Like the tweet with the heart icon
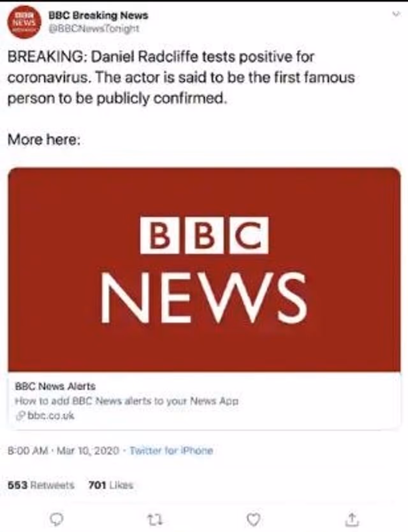The height and width of the screenshot is (532, 408). pyautogui.click(x=254, y=520)
